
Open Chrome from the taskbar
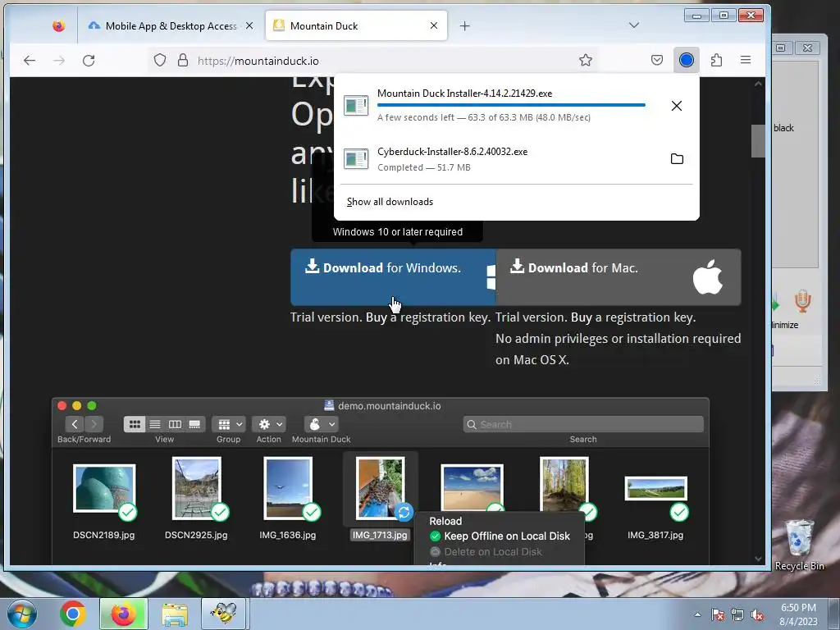[72, 614]
